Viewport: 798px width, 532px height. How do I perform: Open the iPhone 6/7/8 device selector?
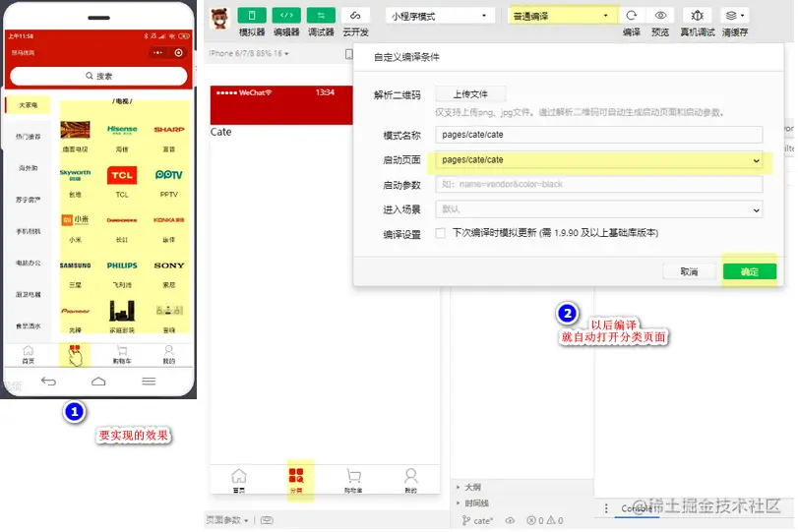click(249, 53)
